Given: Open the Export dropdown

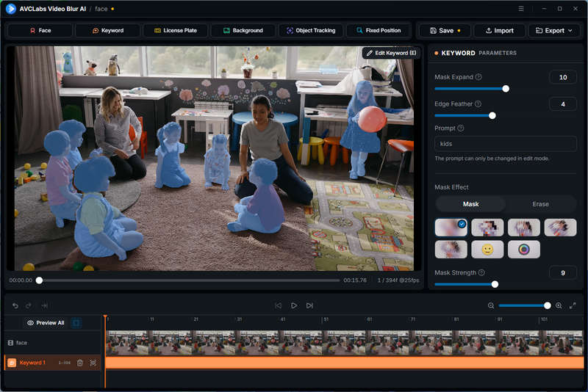Looking at the screenshot, I should [x=554, y=30].
